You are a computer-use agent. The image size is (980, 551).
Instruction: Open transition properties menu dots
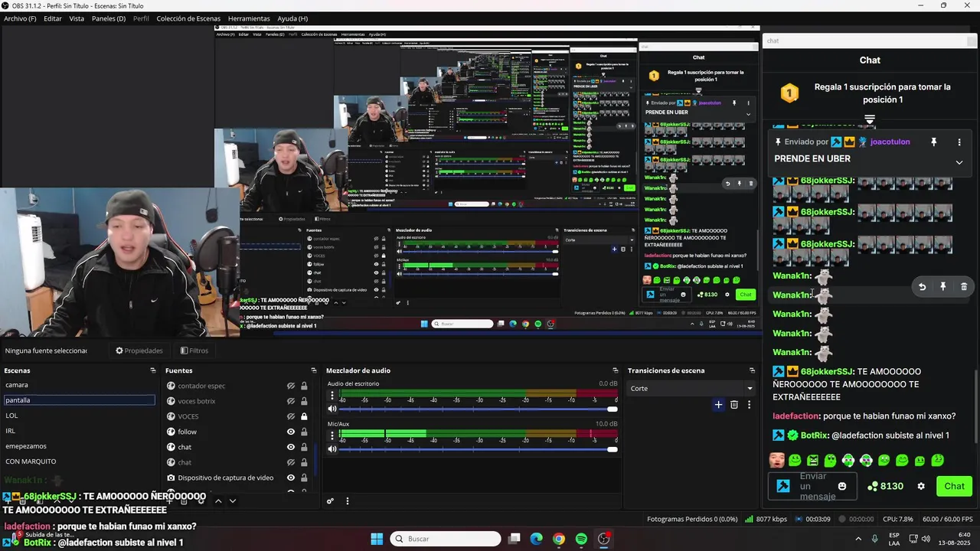tap(749, 405)
